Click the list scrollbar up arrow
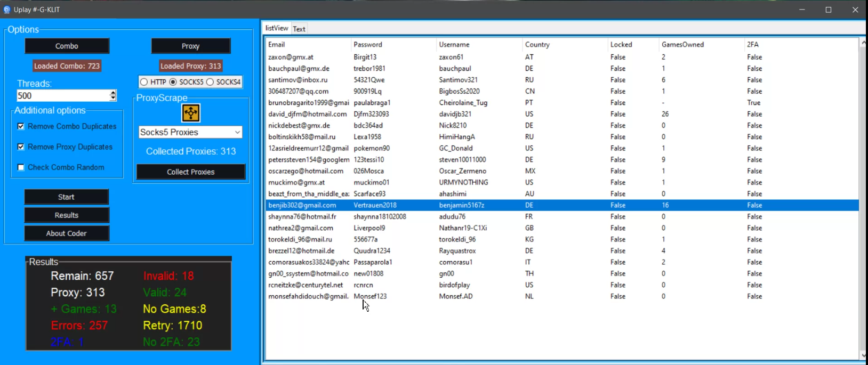This screenshot has width=868, height=365. 863,43
